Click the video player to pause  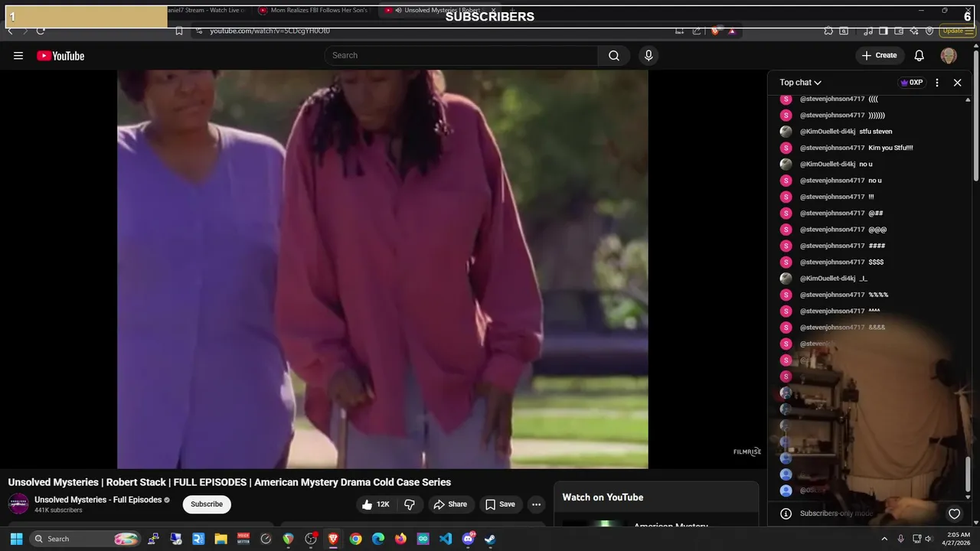(x=383, y=269)
